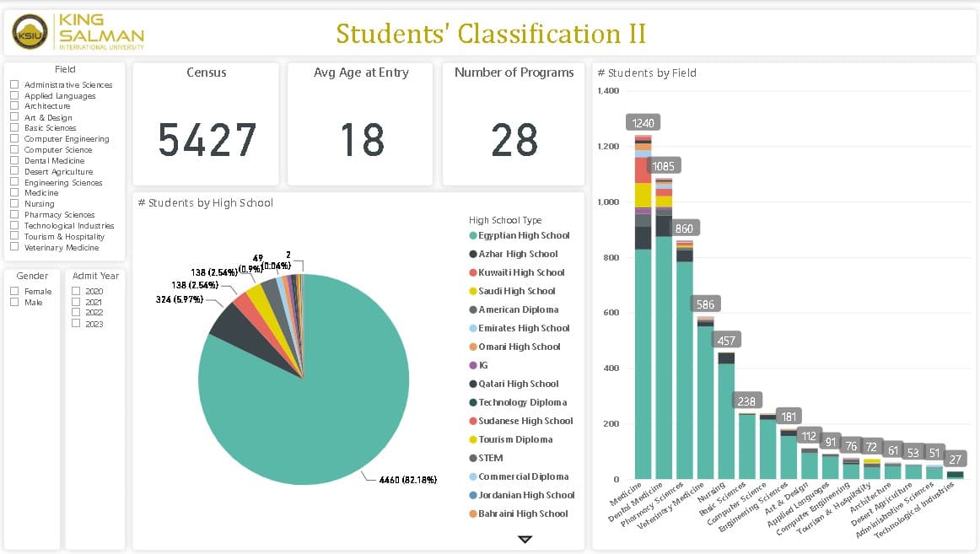
Task: Highlight IG in the legend
Action: (479, 365)
